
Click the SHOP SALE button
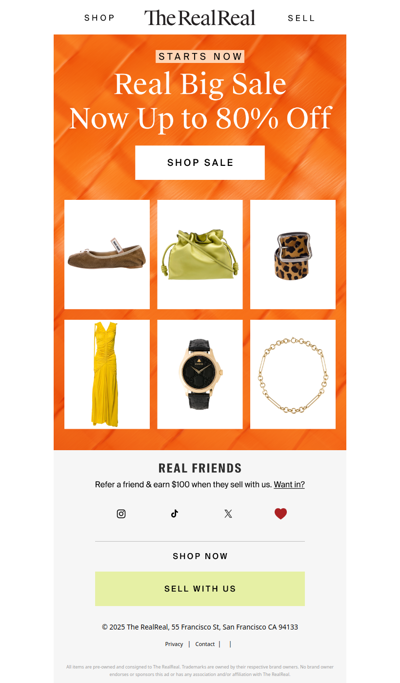click(x=200, y=162)
